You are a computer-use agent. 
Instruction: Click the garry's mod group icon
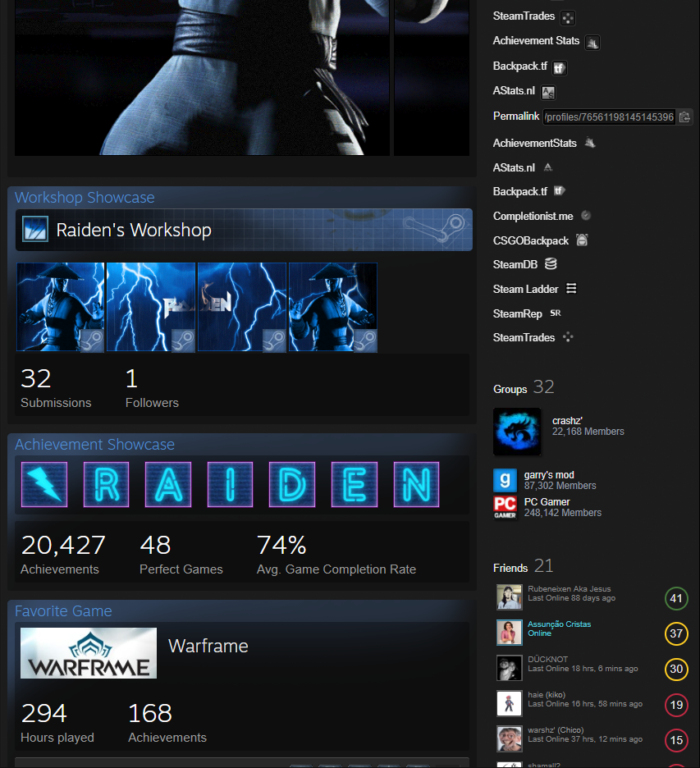(x=505, y=480)
